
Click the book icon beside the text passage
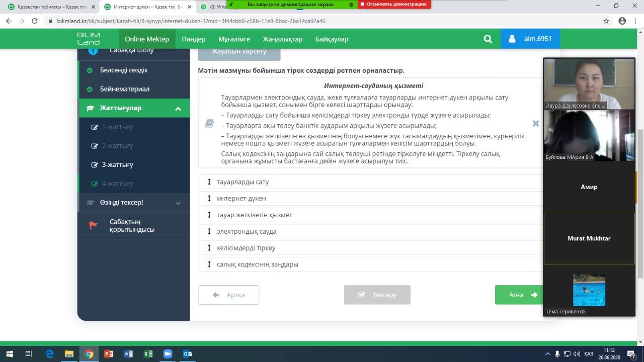(x=210, y=124)
